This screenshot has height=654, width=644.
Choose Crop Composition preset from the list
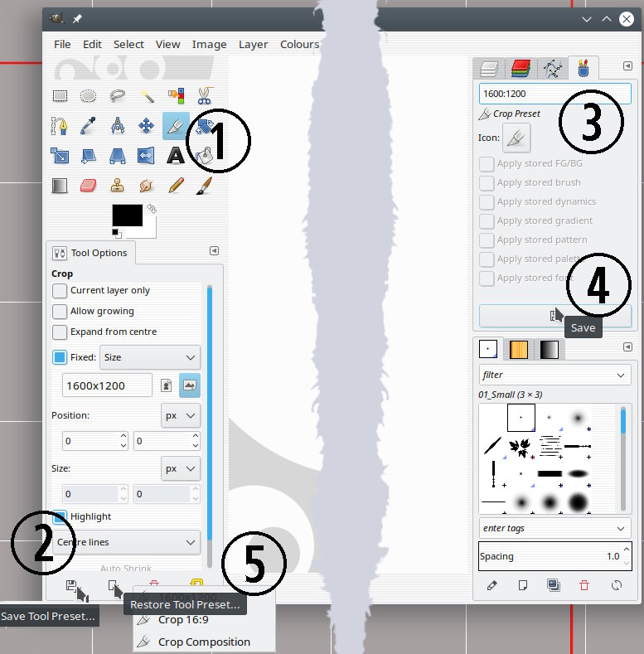click(x=203, y=642)
